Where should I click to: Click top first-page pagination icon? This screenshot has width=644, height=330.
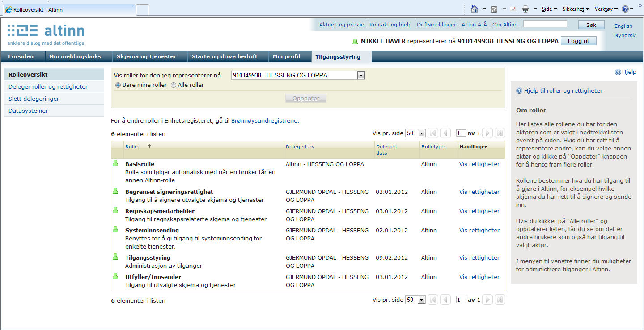[433, 133]
